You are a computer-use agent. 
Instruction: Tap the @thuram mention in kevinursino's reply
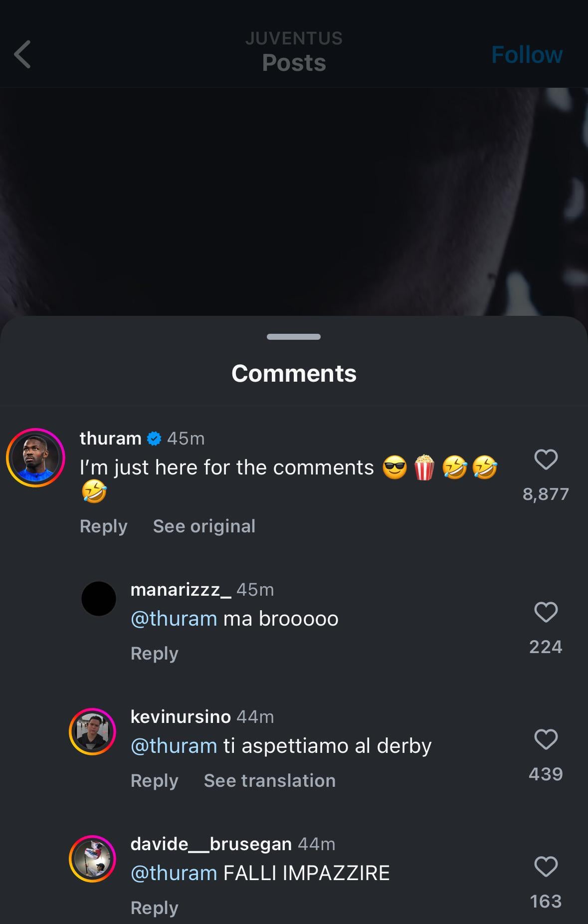[174, 746]
